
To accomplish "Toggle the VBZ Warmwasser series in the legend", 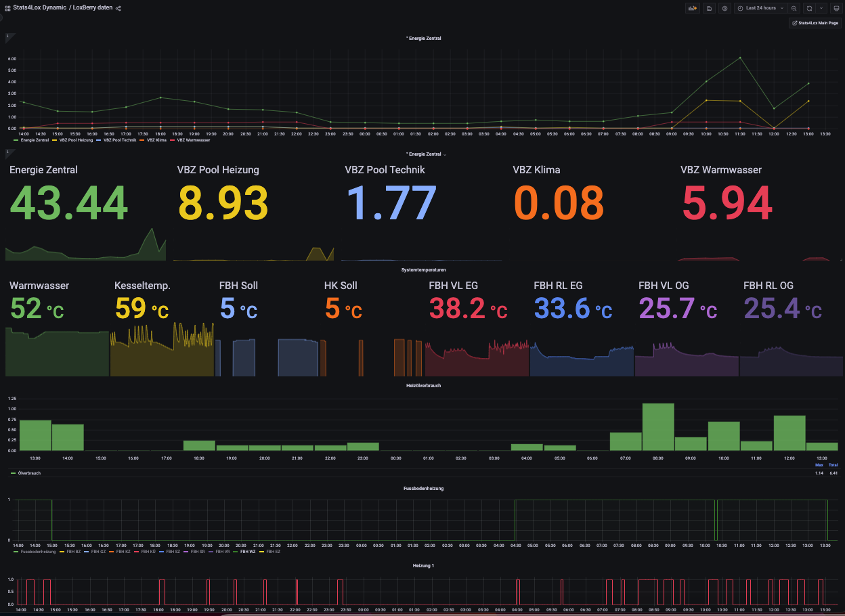I will pos(193,139).
